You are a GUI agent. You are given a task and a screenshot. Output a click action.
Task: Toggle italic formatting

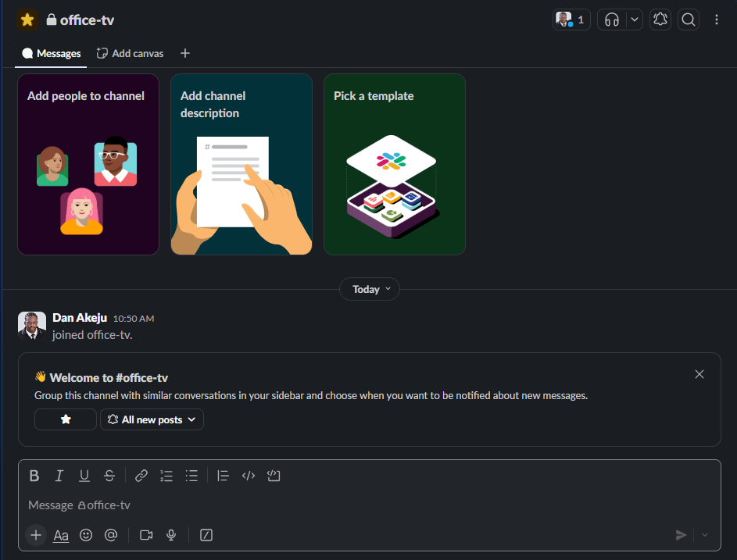59,476
